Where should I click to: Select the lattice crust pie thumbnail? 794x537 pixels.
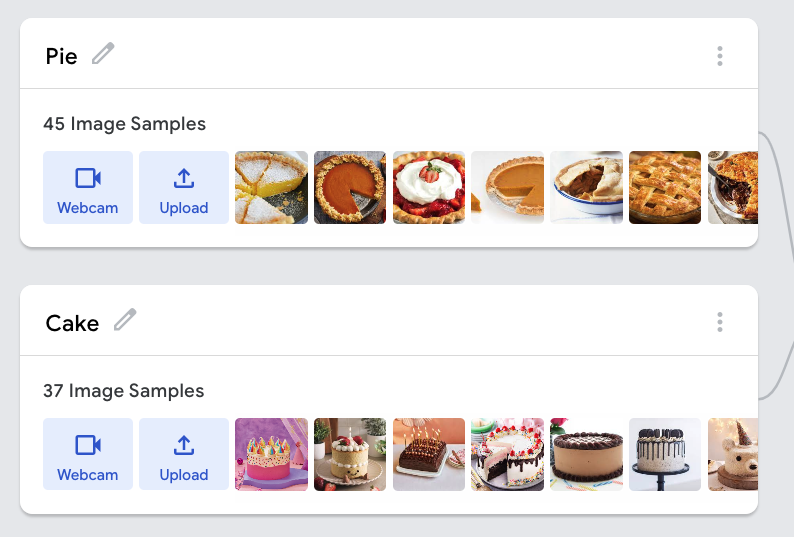point(665,187)
